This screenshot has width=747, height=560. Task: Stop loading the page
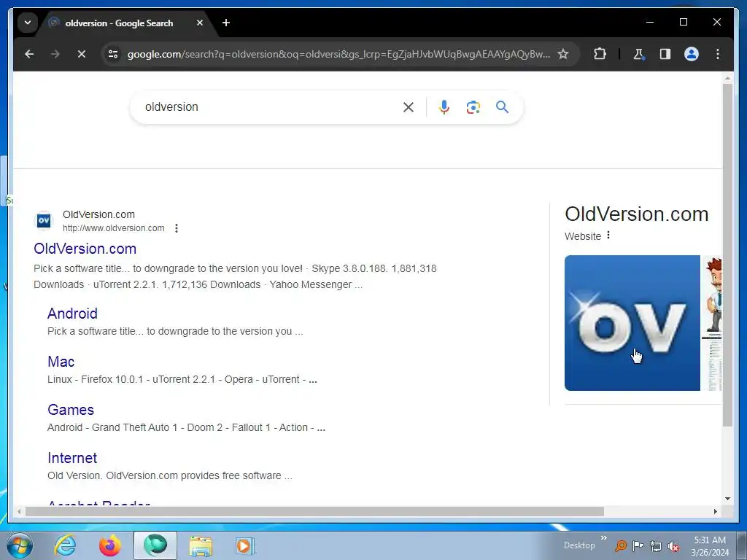point(82,54)
